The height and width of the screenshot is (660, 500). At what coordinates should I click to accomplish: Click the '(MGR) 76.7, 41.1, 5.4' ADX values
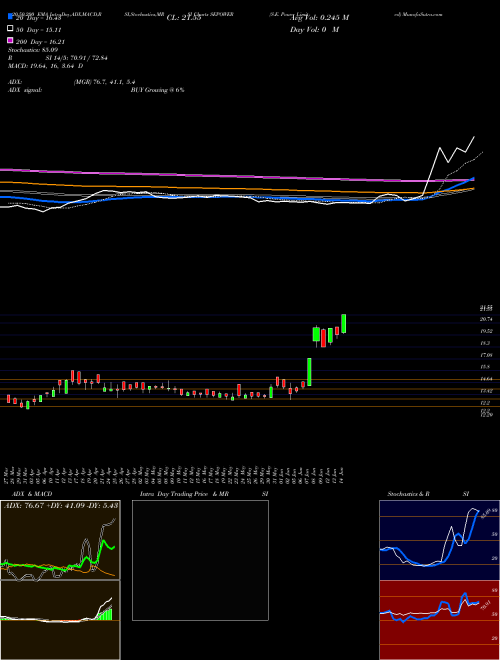(104, 82)
